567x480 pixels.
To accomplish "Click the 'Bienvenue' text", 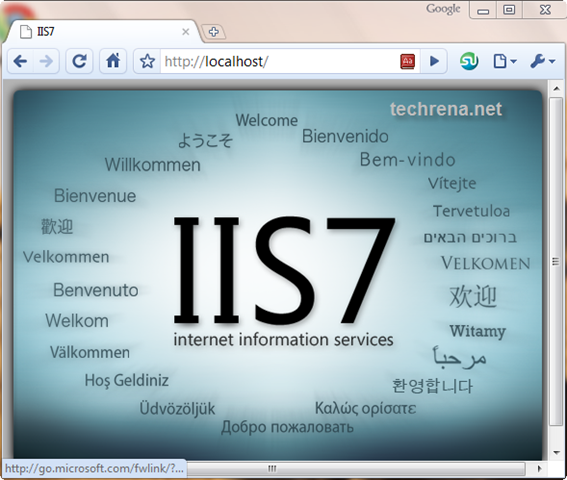I will (95, 196).
